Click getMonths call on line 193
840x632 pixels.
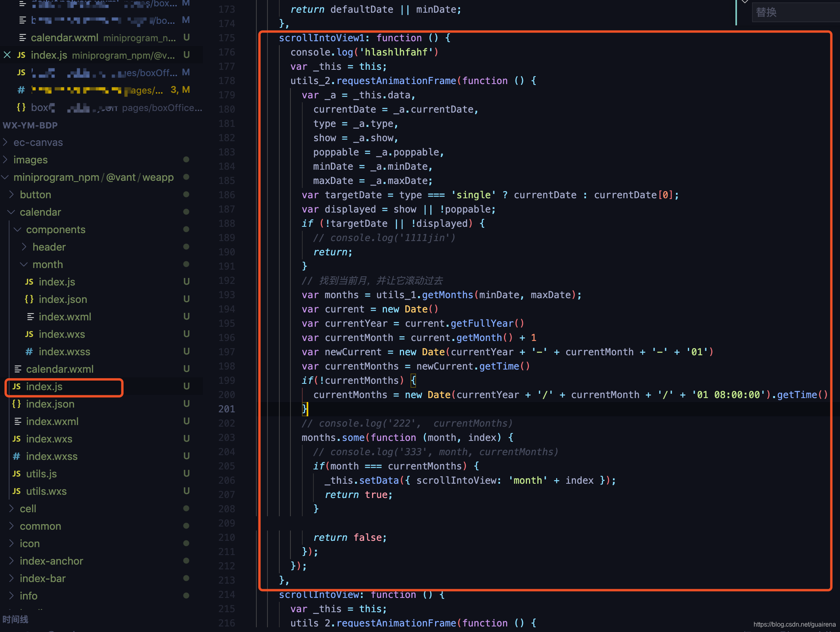447,295
